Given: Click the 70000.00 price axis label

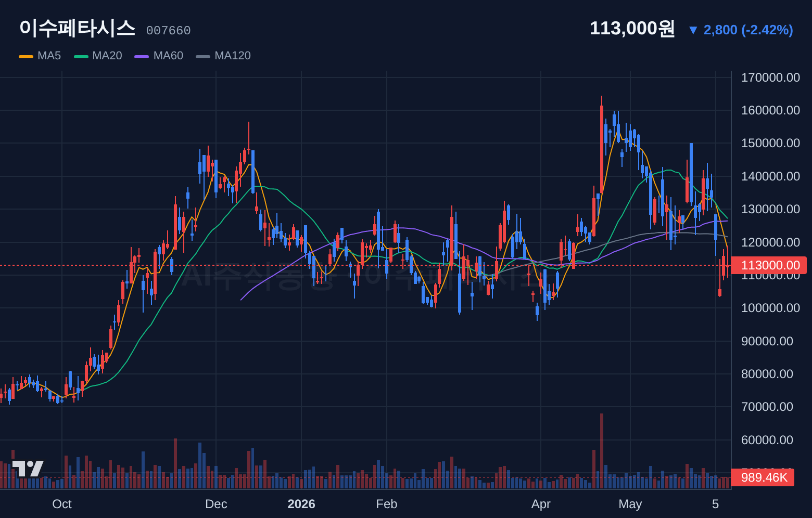Looking at the screenshot, I should click(767, 407).
